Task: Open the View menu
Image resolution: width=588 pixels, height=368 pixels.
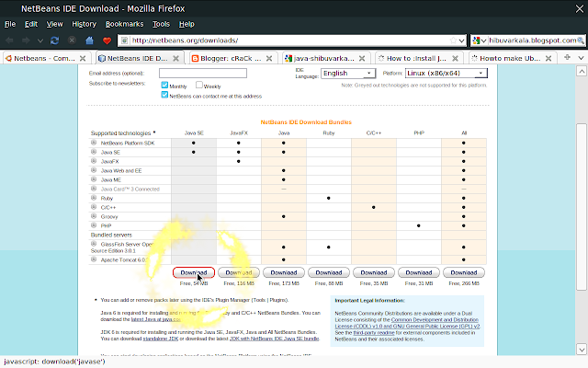Action: (55, 24)
